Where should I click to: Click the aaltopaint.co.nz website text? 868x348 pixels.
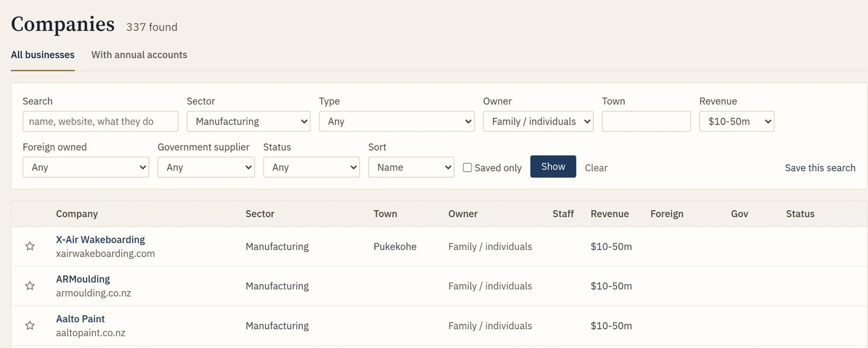(x=91, y=333)
